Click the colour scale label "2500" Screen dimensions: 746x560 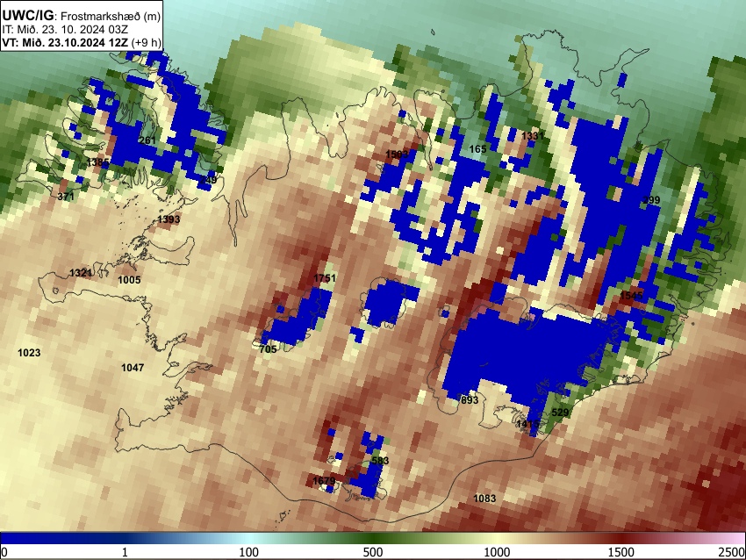click(x=732, y=552)
